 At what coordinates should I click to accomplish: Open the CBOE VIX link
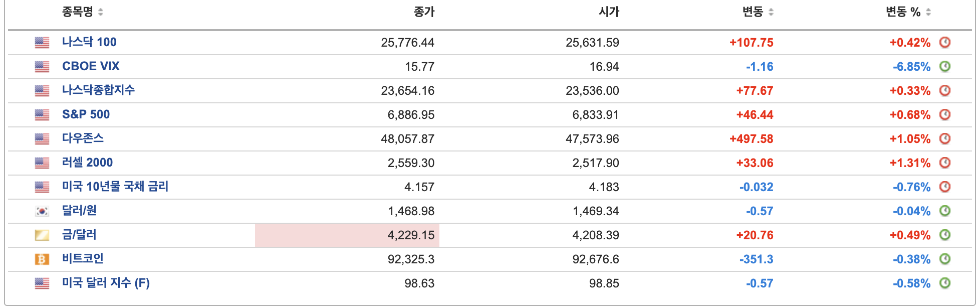tap(91, 66)
